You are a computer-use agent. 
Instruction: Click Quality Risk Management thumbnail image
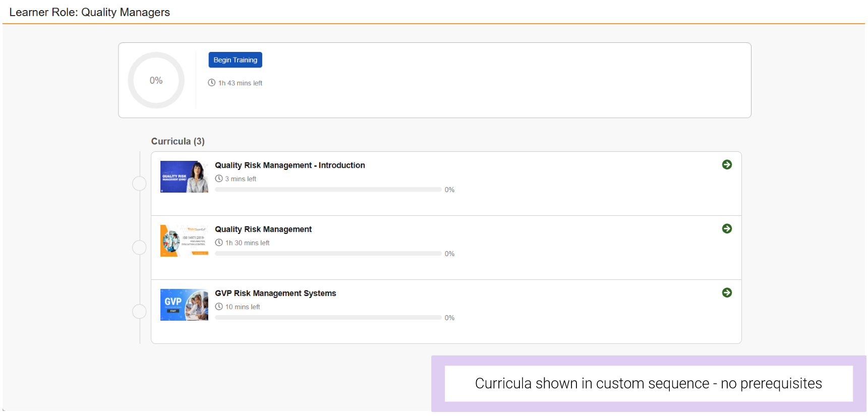tap(184, 241)
